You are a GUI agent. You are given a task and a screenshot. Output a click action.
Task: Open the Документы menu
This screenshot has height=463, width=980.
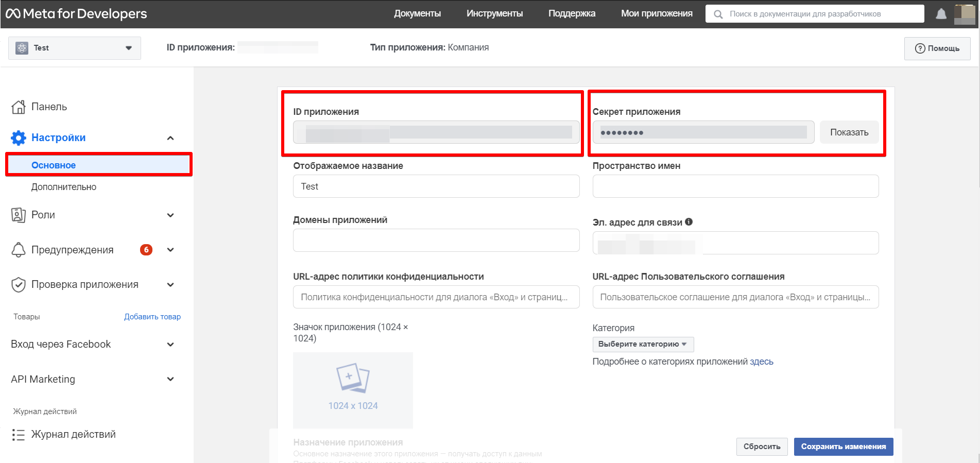[x=417, y=14]
